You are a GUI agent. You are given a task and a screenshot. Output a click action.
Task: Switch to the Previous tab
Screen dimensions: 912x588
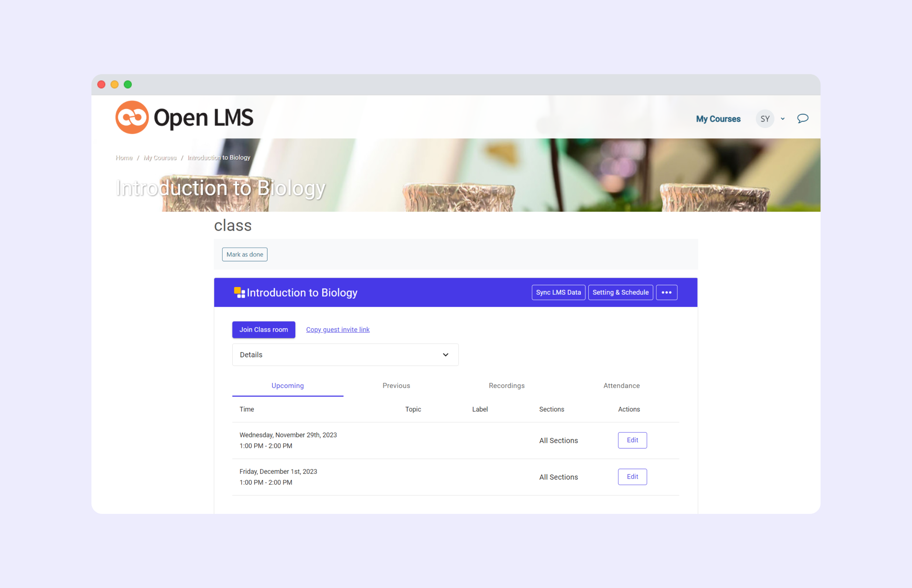[396, 386]
